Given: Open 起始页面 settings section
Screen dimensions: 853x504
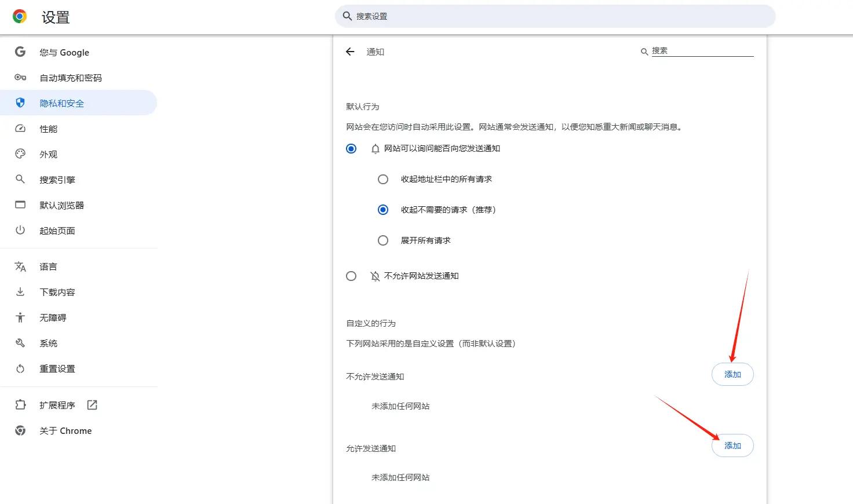Looking at the screenshot, I should (79, 231).
